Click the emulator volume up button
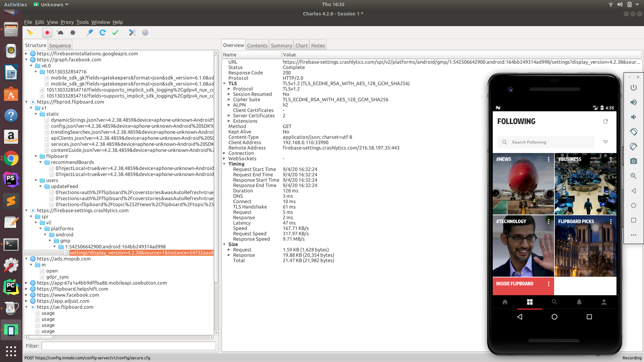Image resolution: width=644 pixels, height=362 pixels. point(633,102)
